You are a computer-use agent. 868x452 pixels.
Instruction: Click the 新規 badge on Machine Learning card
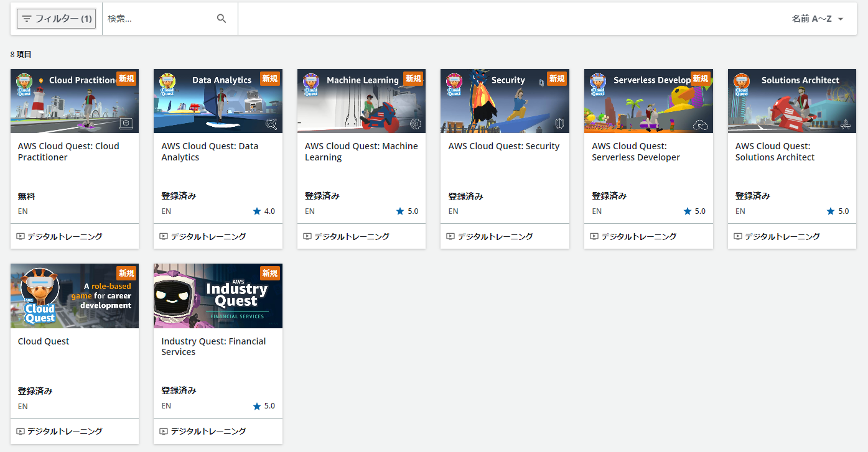coord(413,78)
